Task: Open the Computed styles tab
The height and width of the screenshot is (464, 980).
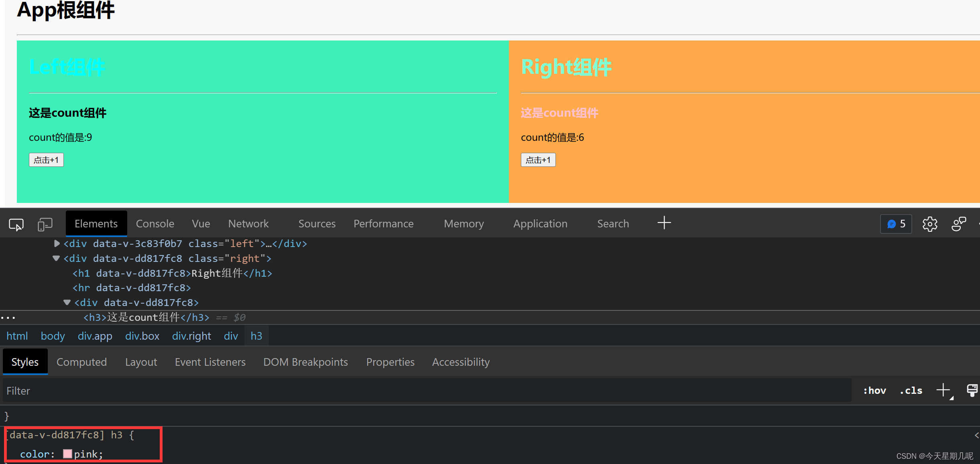Action: [x=81, y=362]
